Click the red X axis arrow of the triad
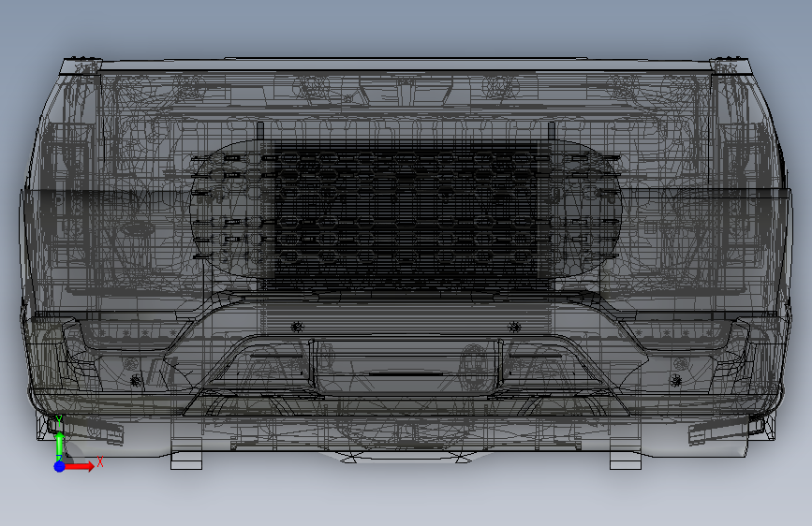This screenshot has width=812, height=526. [80, 466]
